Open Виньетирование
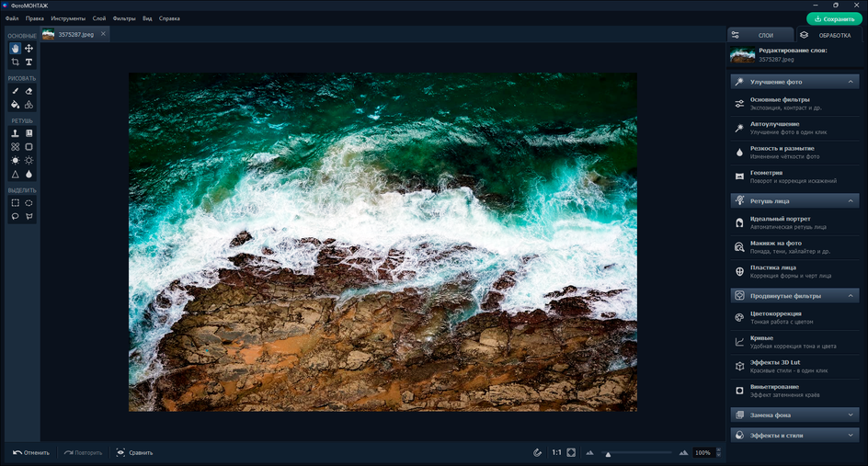Screen dimensions: 868x466 [x=795, y=391]
